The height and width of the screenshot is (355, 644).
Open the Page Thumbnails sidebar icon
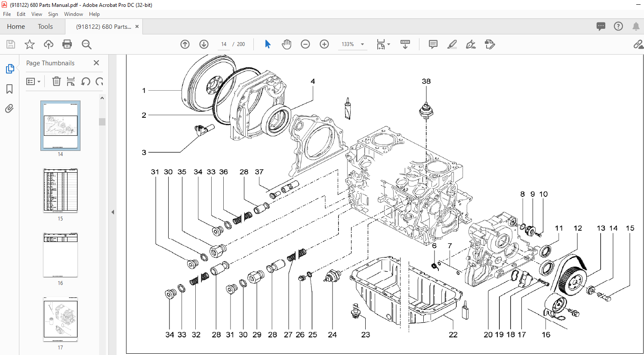9,69
